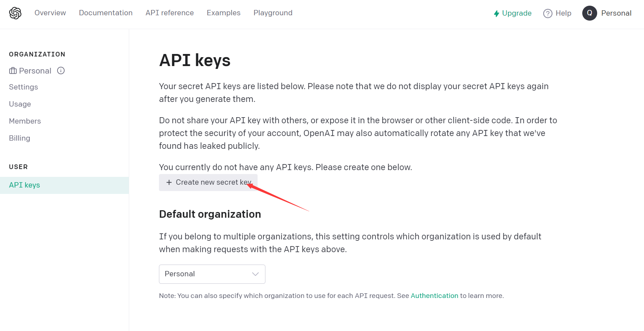Image resolution: width=644 pixels, height=331 pixels.
Task: Launch the Playground
Action: pos(273,13)
